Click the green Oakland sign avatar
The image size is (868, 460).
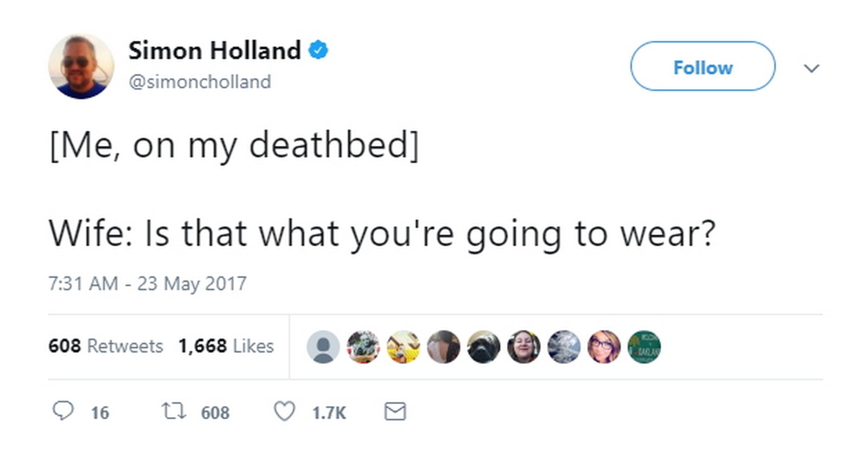(x=644, y=347)
